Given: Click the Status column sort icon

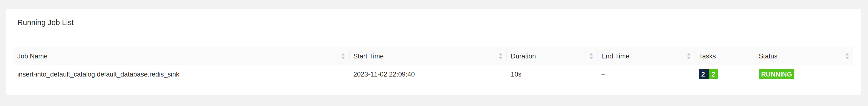Looking at the screenshot, I should (847, 56).
